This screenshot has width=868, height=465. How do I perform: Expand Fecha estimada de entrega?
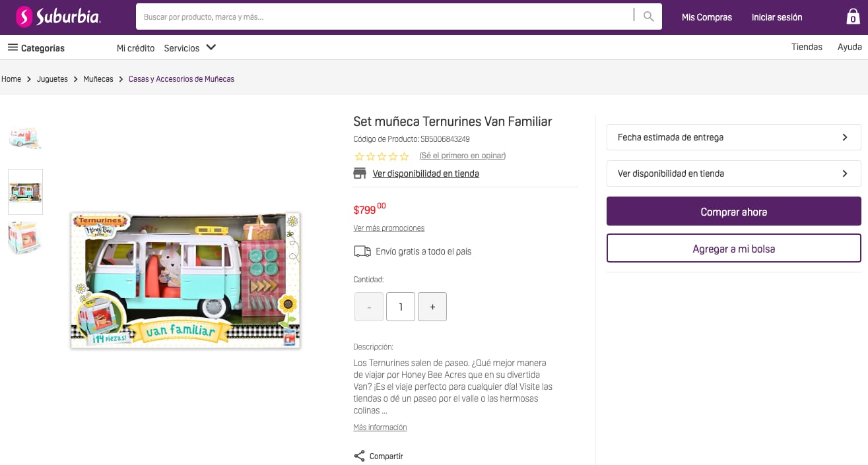click(733, 137)
